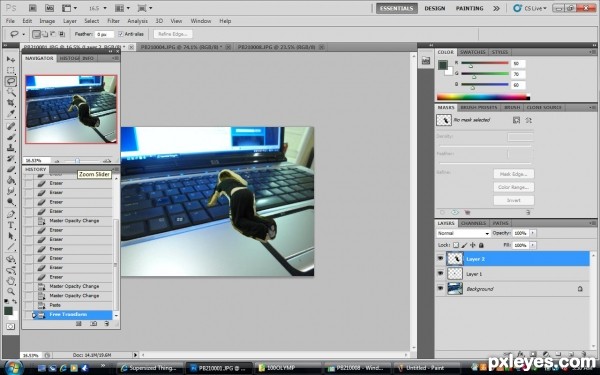Image resolution: width=600 pixels, height=375 pixels.
Task: Add a vector mask in Masks panel
Action: point(528,120)
